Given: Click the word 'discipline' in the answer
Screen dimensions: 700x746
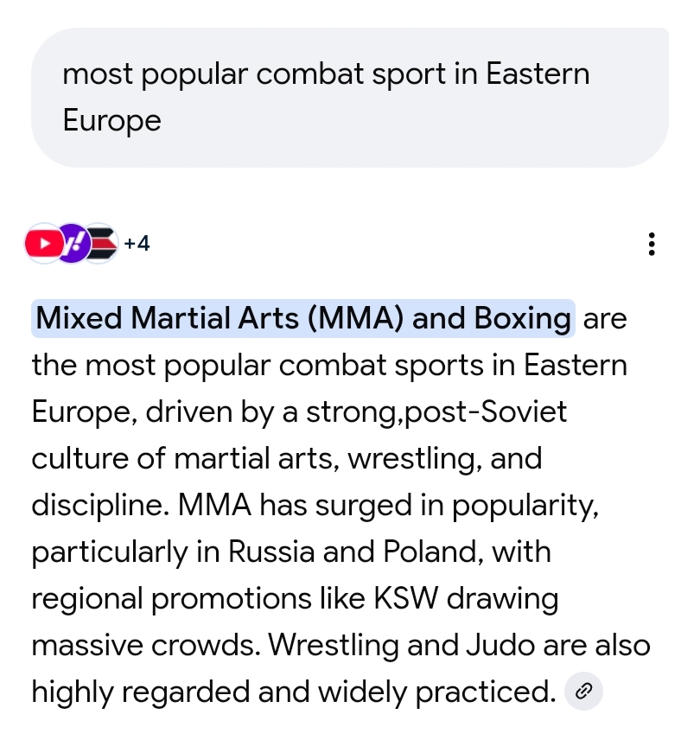Looking at the screenshot, I should pyautogui.click(x=101, y=505).
